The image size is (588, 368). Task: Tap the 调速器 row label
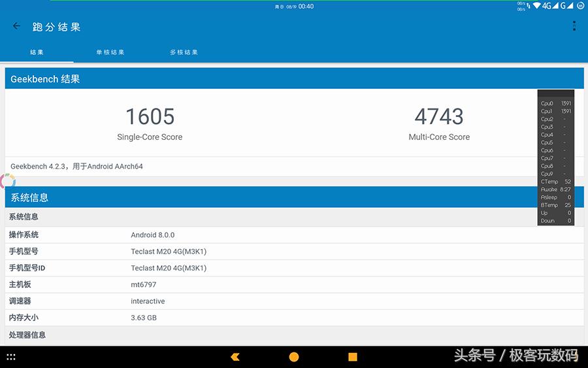coord(20,301)
